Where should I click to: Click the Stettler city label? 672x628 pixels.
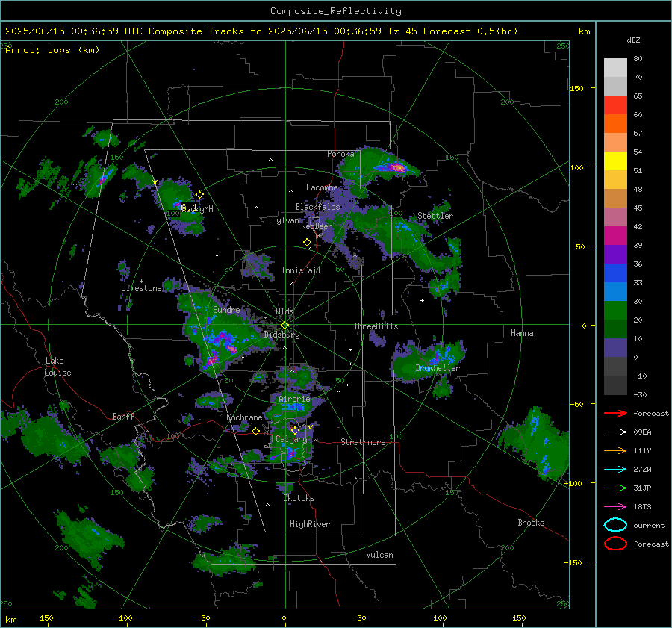tap(435, 216)
